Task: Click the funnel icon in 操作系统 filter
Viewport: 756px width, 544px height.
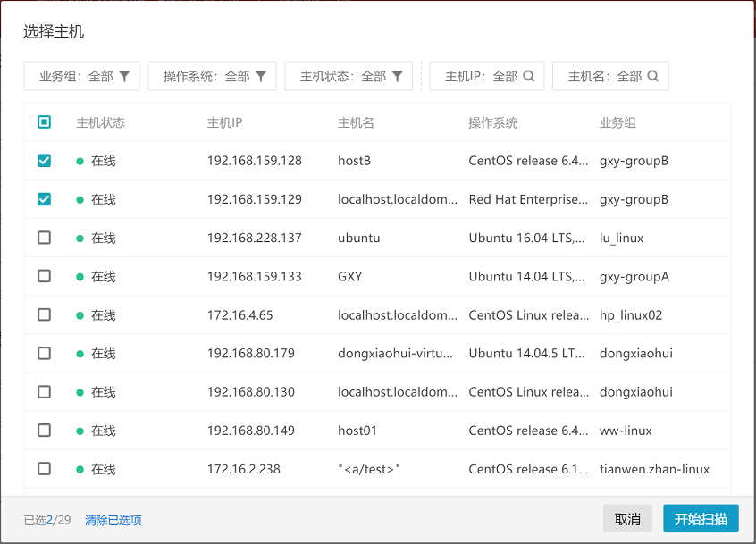Action: (x=261, y=77)
